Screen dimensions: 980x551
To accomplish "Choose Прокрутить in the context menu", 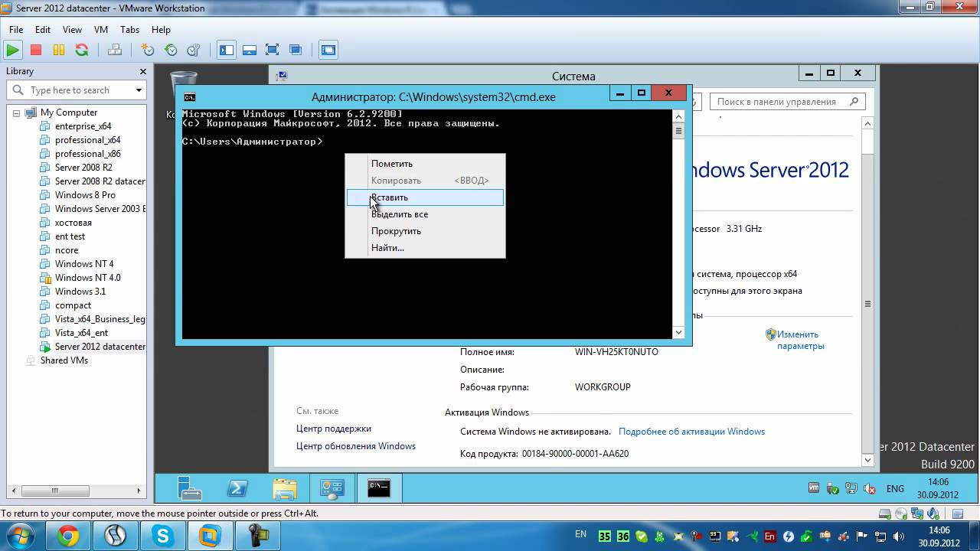I will 425,231.
